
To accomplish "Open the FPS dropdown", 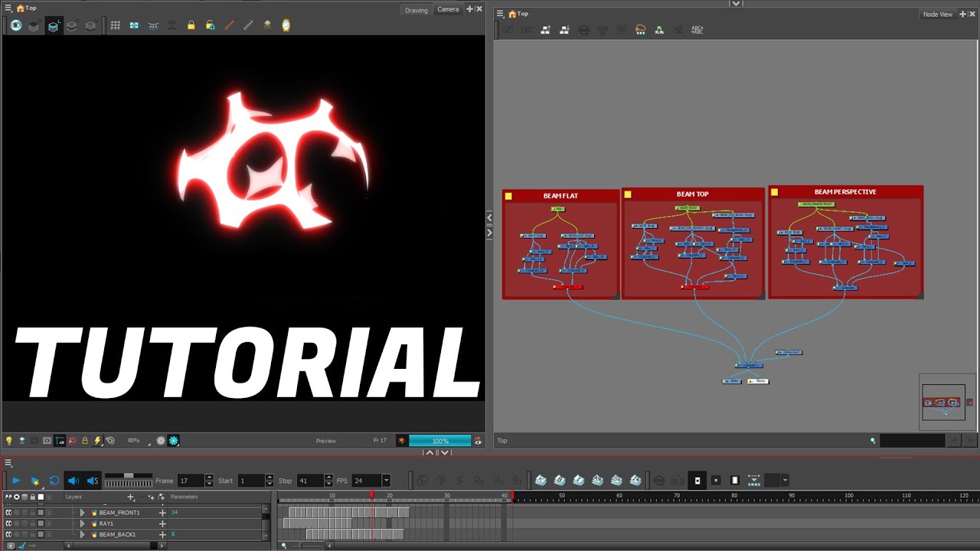I will pos(386,481).
